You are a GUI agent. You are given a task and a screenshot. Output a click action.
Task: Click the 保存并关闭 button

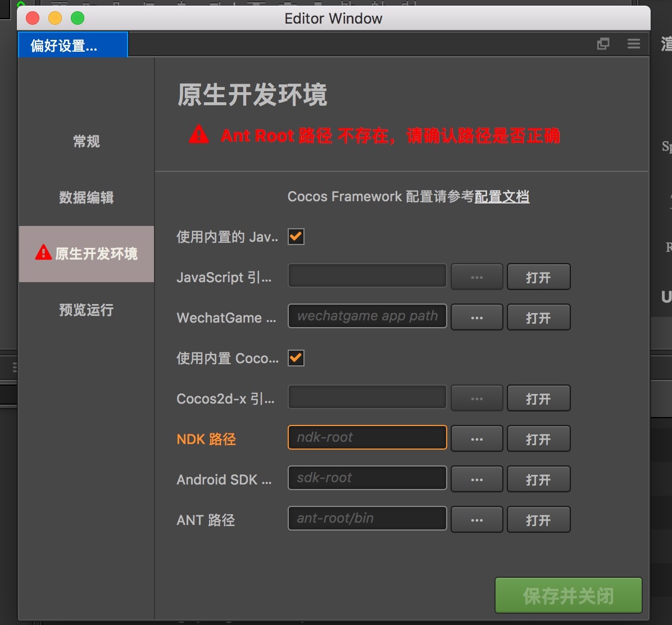coord(568,595)
